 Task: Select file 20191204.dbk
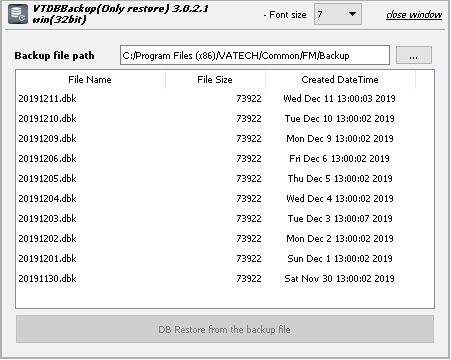point(47,199)
